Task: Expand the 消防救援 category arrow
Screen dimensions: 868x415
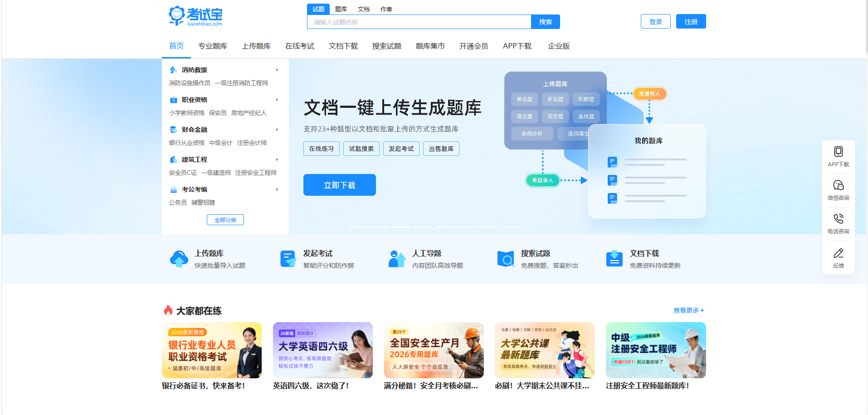Action: pos(277,70)
